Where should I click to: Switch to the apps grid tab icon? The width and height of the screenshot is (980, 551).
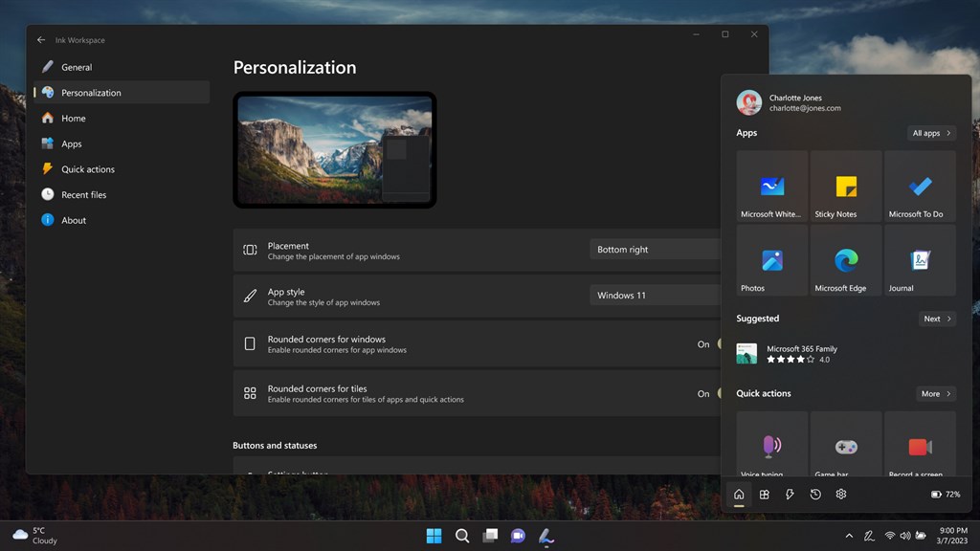[x=765, y=495]
